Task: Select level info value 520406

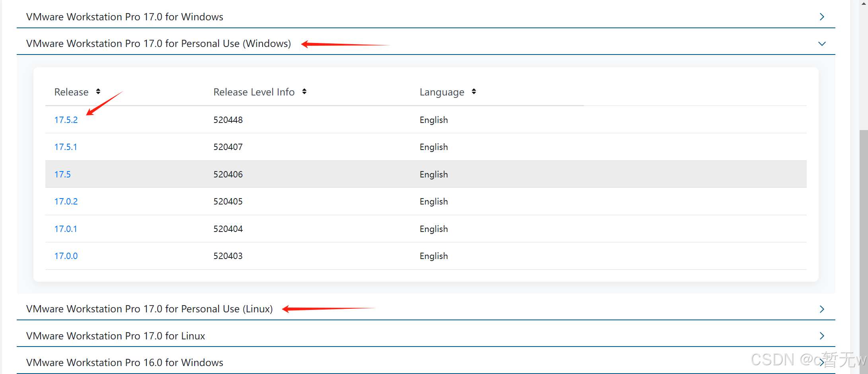Action: (228, 174)
